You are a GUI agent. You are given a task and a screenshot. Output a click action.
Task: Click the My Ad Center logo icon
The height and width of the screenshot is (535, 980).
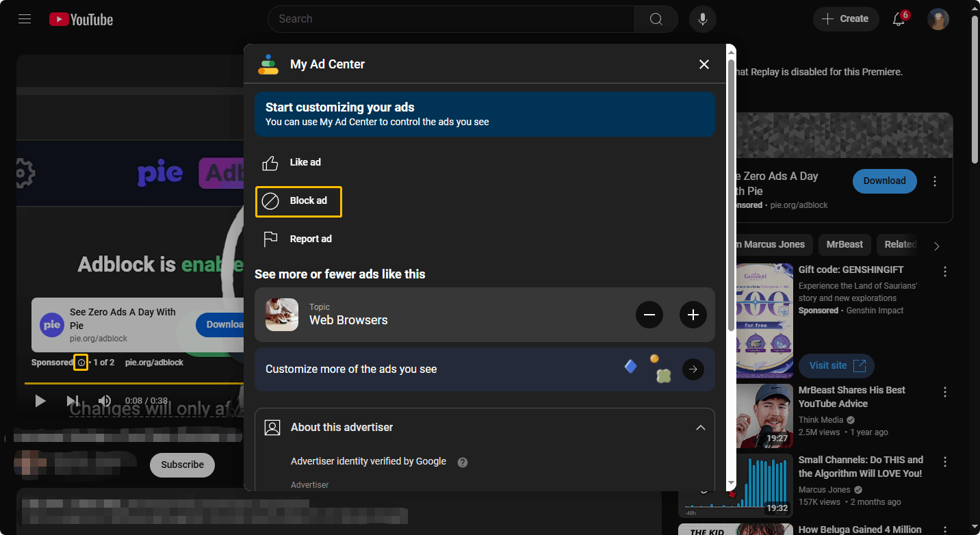tap(268, 64)
